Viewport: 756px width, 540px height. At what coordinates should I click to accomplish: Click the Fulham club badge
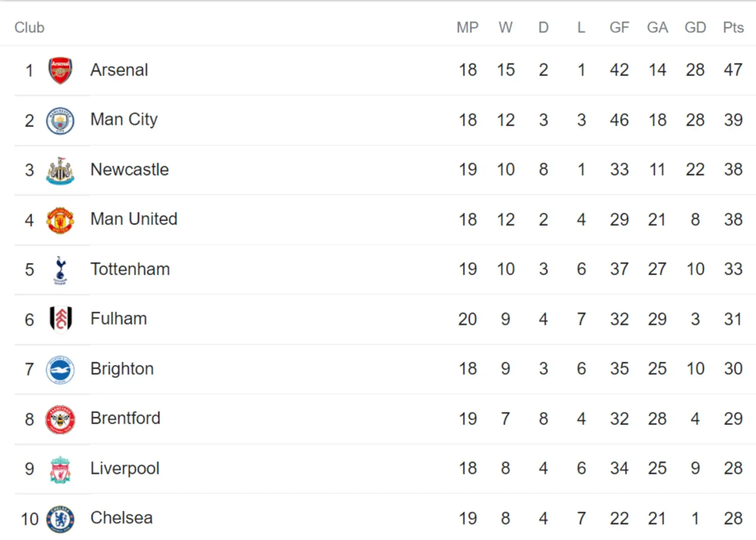(x=60, y=319)
